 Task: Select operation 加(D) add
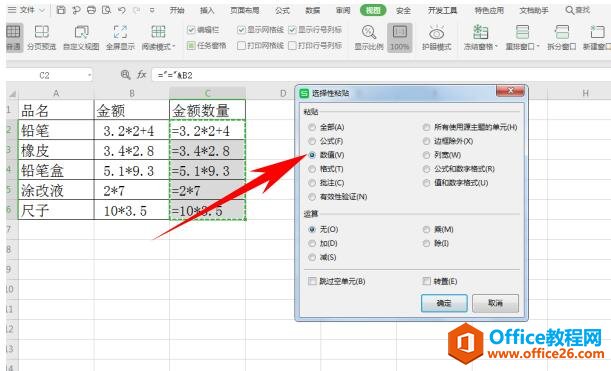click(312, 244)
